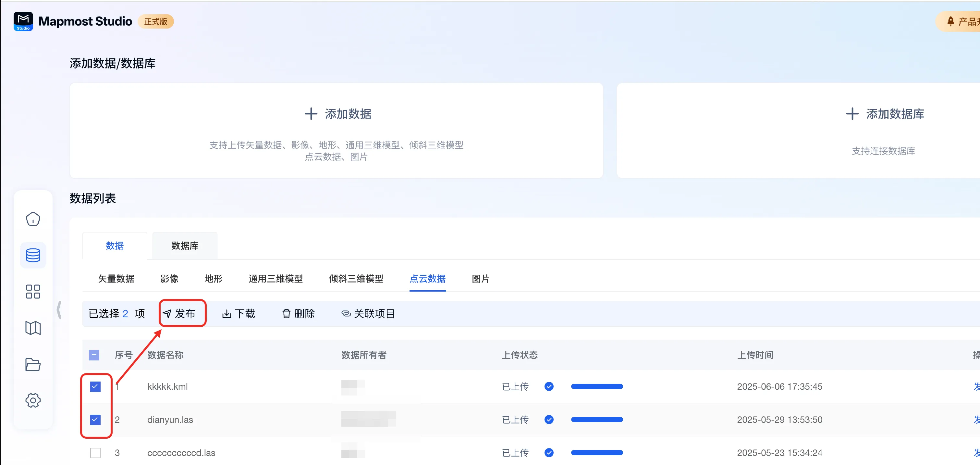
Task: Toggle the select-all header checkbox
Action: point(94,355)
